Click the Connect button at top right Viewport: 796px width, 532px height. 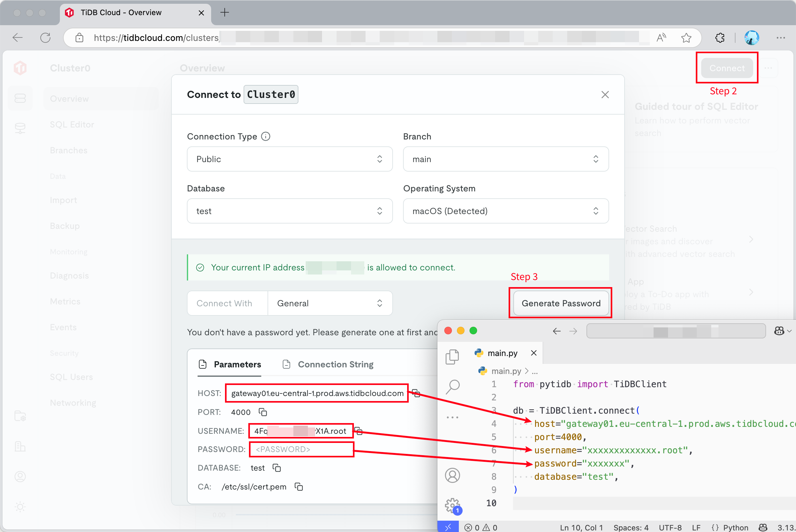point(727,68)
